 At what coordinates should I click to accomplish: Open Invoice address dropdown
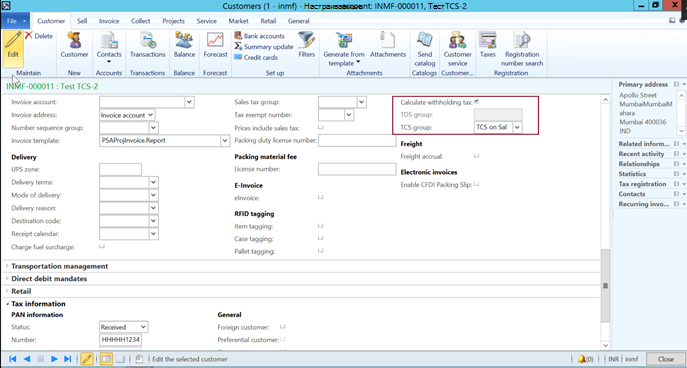[151, 115]
